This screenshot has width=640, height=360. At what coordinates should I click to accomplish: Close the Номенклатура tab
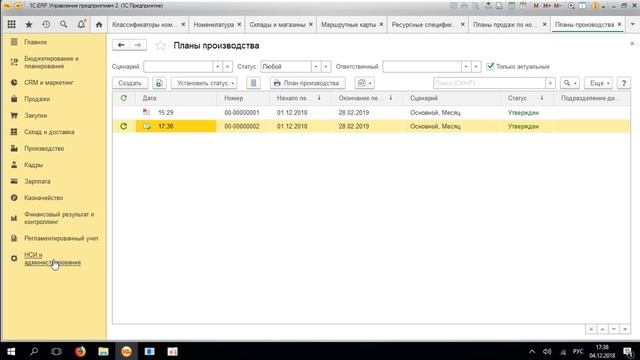click(239, 24)
